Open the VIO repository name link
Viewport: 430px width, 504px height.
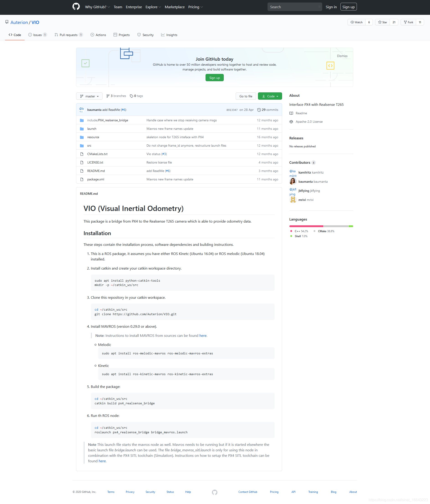[x=35, y=22]
